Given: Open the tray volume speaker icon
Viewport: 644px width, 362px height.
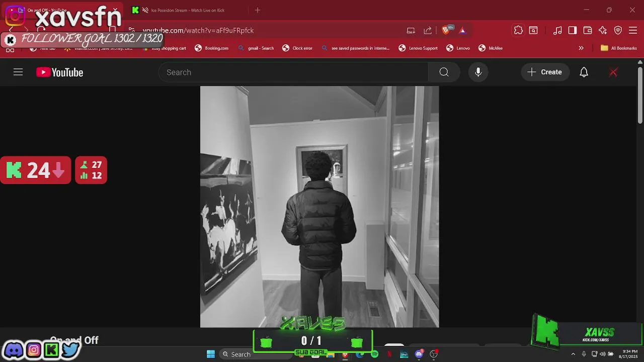Looking at the screenshot, I should pos(602,354).
